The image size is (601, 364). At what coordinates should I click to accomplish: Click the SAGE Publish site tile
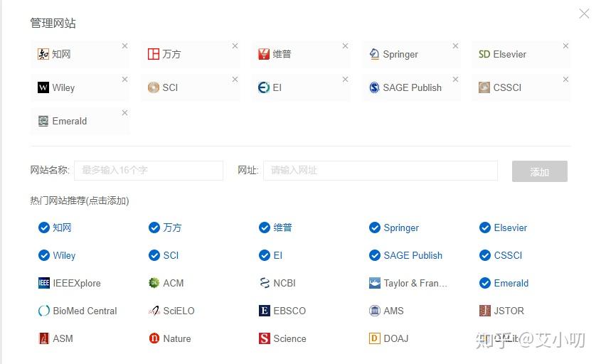tap(411, 87)
